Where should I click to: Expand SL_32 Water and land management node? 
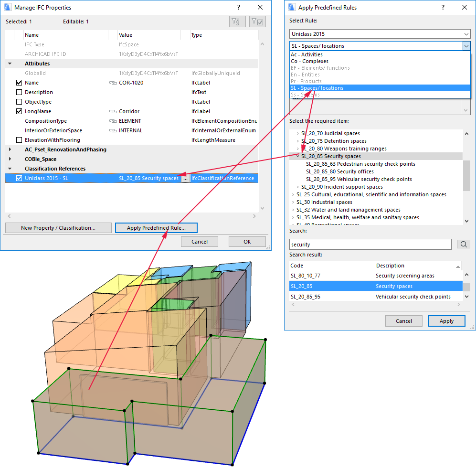(x=293, y=210)
